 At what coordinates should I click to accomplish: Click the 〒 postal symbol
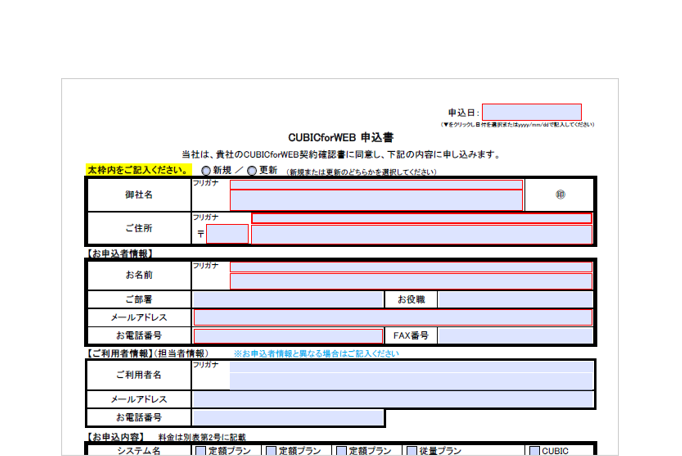pyautogui.click(x=200, y=234)
